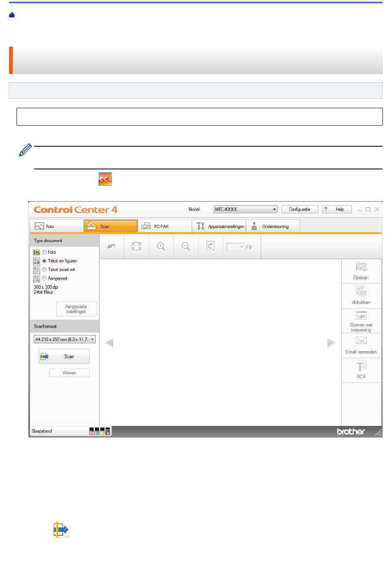This screenshot has height=573, width=392.
Task: Click the Tekst en figuren type icon
Action: tap(36, 261)
